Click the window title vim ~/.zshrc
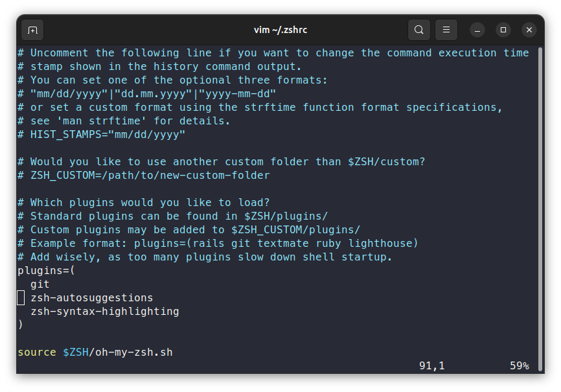 pyautogui.click(x=280, y=30)
